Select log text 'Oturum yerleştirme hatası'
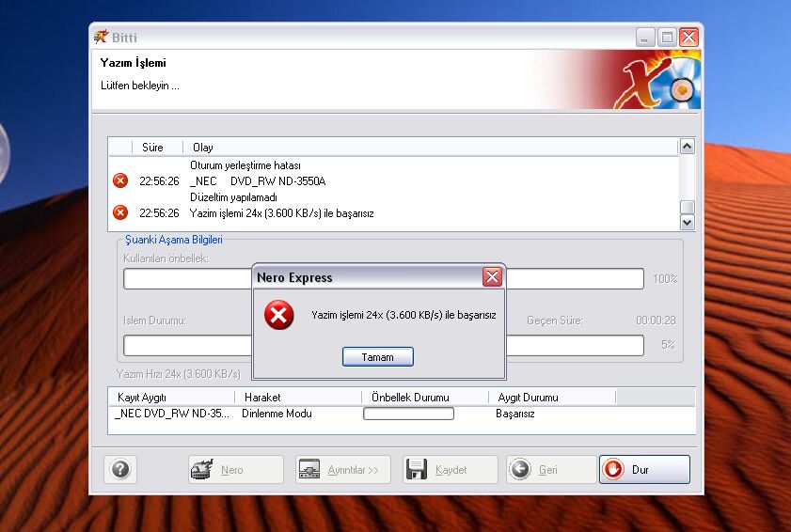The width and height of the screenshot is (791, 532). [x=245, y=165]
